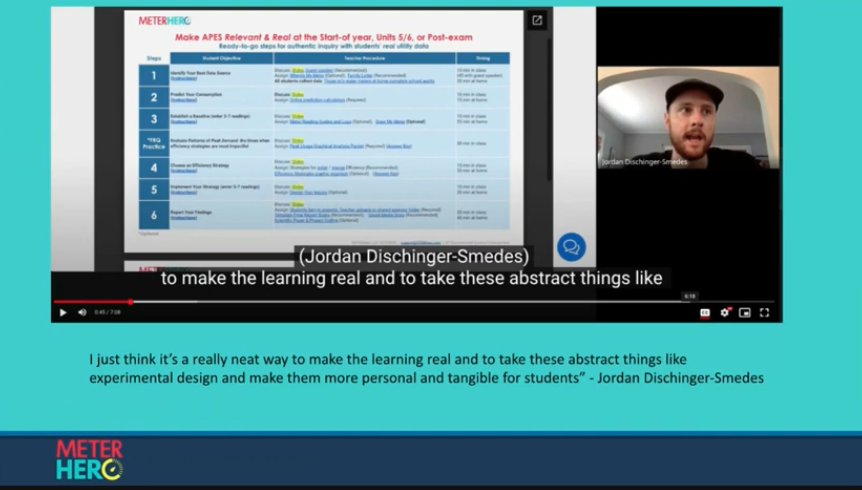The image size is (862, 490).
Task: Switch the video to miniplayer mode
Action: 744,313
